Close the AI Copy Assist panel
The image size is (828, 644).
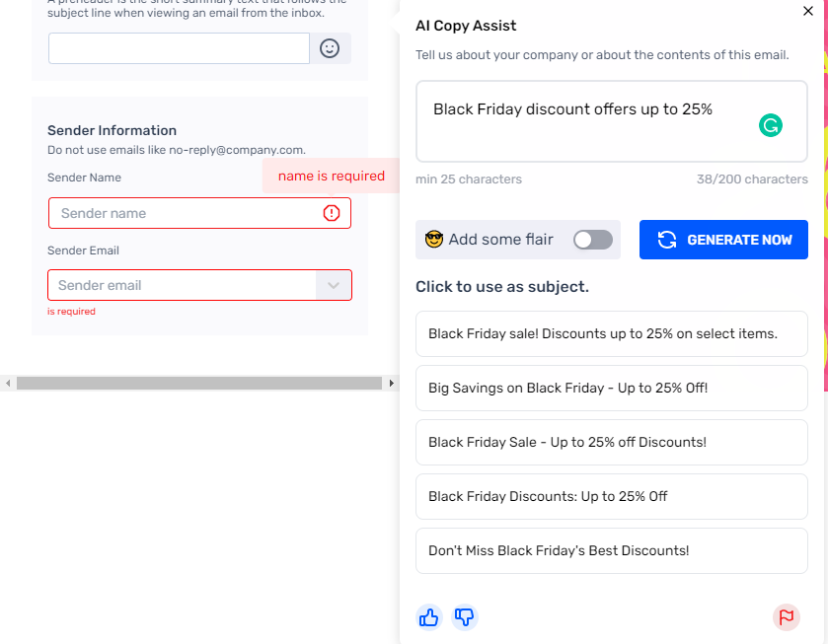coord(807,11)
